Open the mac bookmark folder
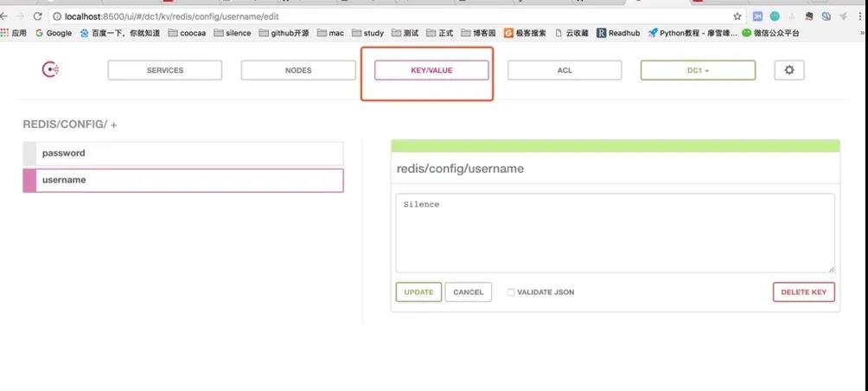This screenshot has height=391, width=868. click(330, 33)
